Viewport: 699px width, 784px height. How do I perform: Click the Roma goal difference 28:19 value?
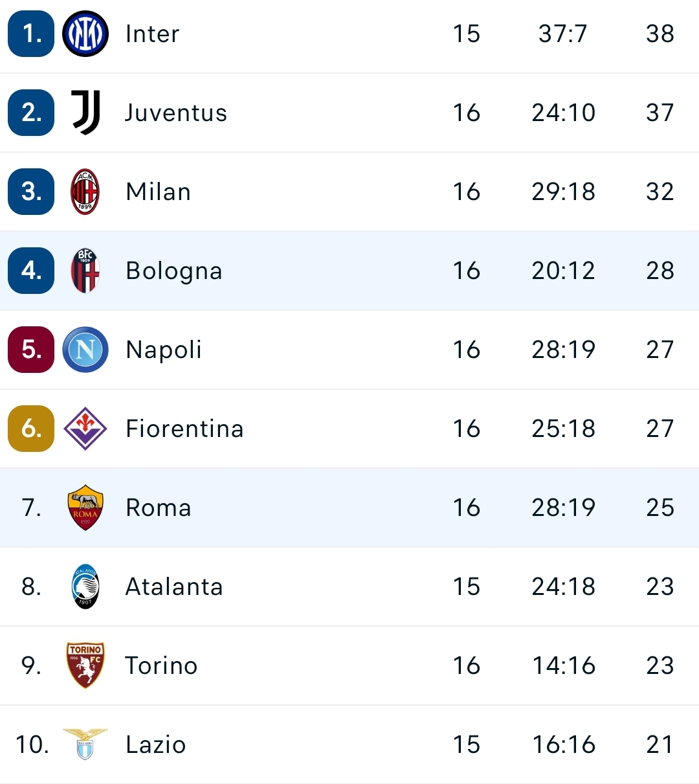tap(562, 508)
